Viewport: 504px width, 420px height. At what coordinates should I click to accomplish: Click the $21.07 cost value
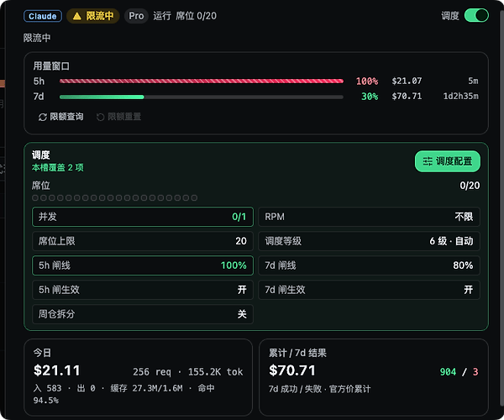coord(407,81)
